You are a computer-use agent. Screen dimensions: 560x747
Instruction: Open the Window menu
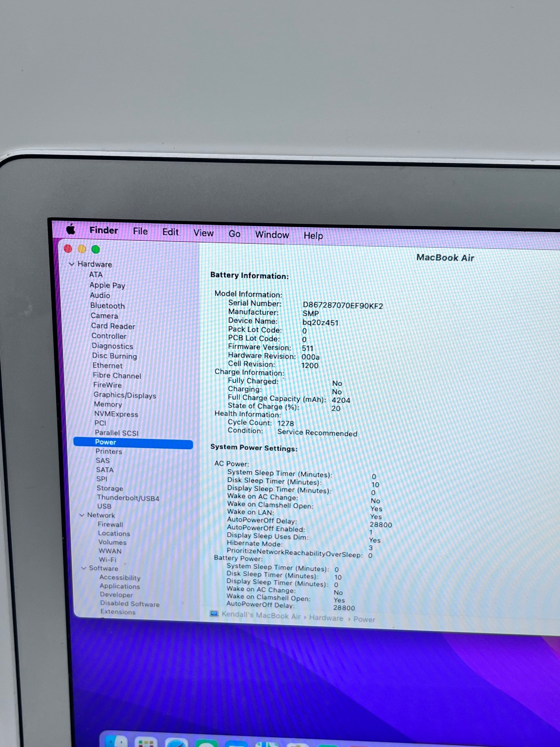pyautogui.click(x=272, y=235)
